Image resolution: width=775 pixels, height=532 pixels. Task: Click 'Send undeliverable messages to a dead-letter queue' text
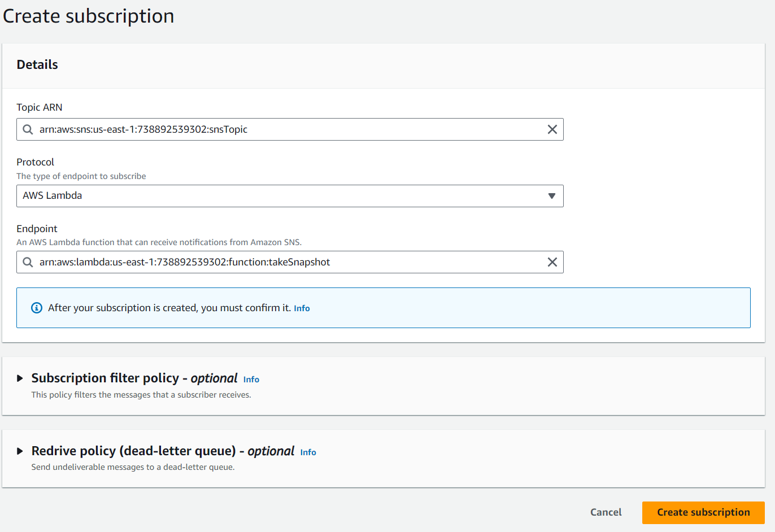[133, 467]
